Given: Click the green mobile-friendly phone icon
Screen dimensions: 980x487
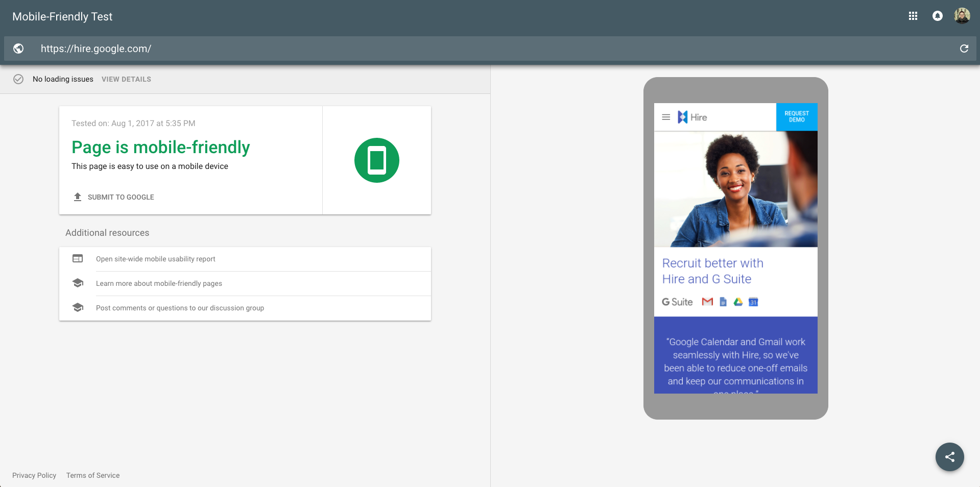Looking at the screenshot, I should [x=377, y=160].
